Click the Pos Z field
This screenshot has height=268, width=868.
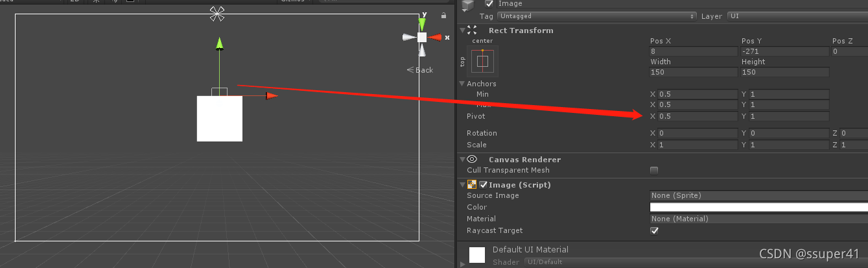[850, 51]
